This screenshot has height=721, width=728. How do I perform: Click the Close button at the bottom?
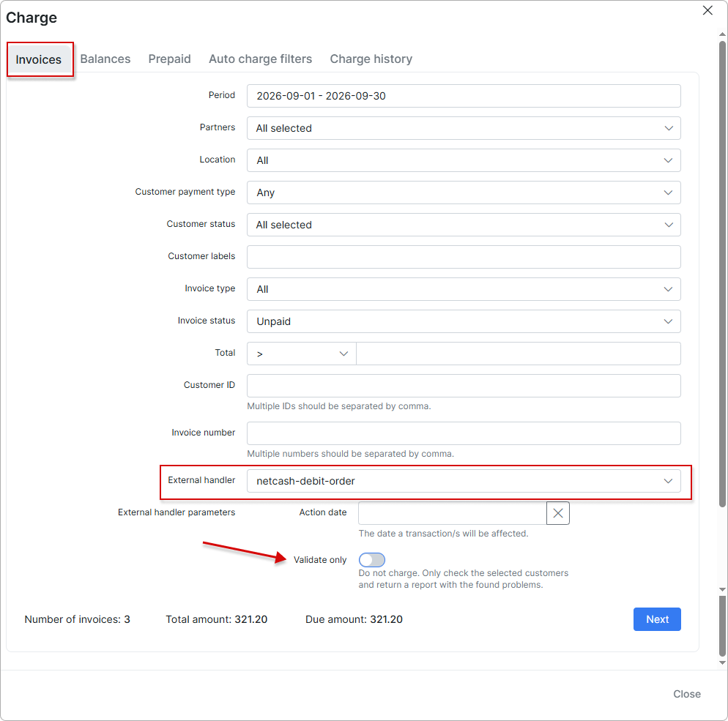click(686, 694)
